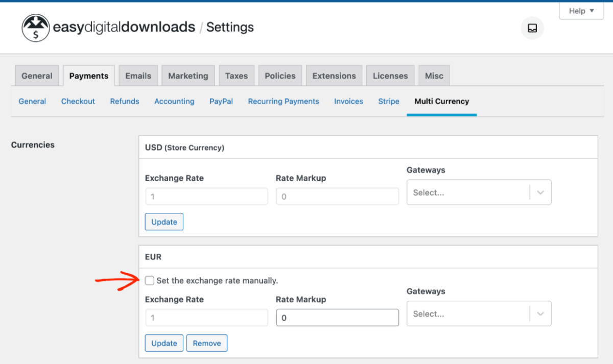Open the Recurring Payments settings
613x364 pixels.
(x=283, y=101)
